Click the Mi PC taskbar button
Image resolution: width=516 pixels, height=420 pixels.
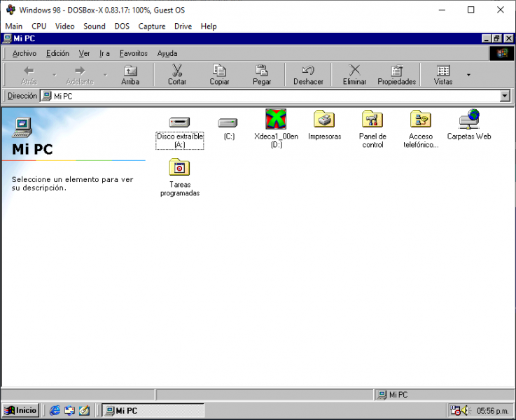[x=153, y=410]
